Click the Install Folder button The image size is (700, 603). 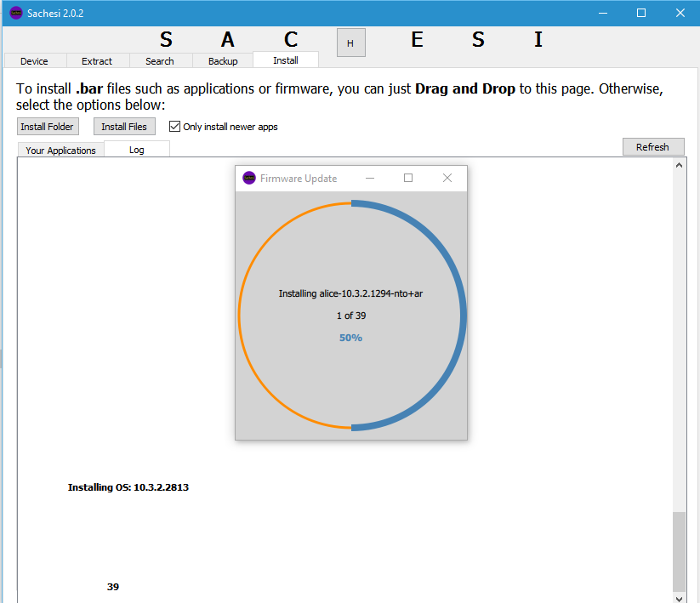[x=48, y=127]
